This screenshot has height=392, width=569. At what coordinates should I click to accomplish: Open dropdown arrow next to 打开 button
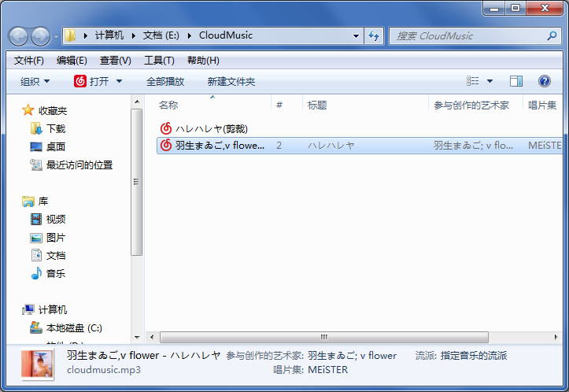[x=120, y=81]
